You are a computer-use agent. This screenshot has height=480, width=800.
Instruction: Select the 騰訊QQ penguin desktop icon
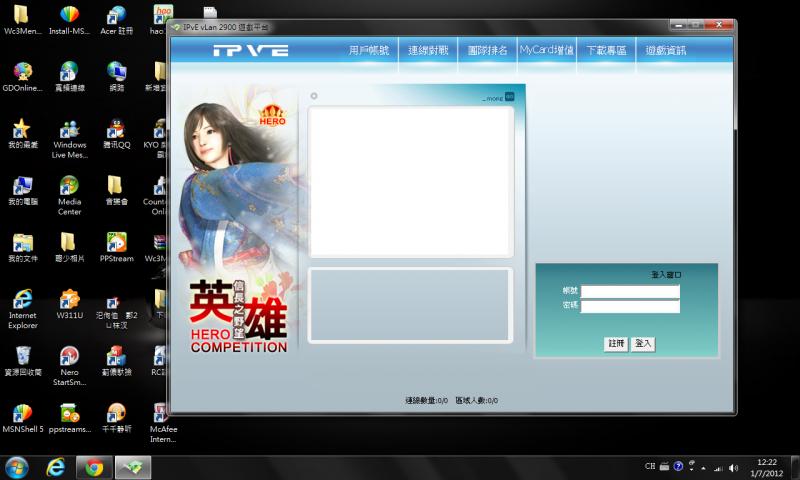coord(116,134)
